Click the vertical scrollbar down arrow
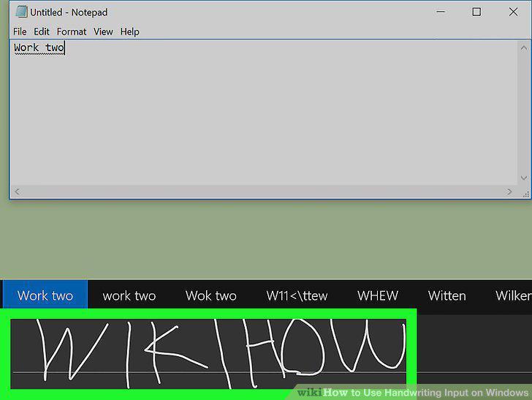Screen dimensions: 532x400 [x=524, y=178]
